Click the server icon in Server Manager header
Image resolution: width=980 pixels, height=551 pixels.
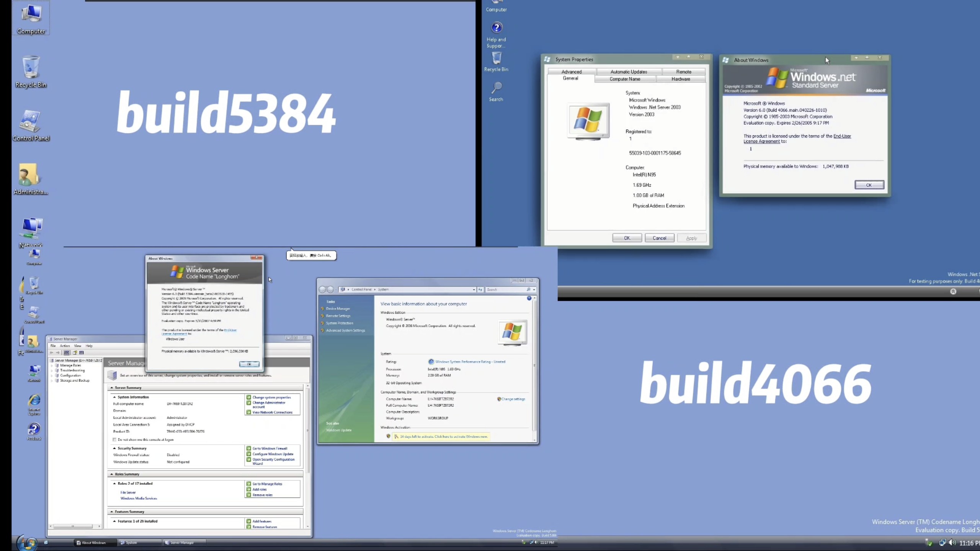tap(112, 375)
